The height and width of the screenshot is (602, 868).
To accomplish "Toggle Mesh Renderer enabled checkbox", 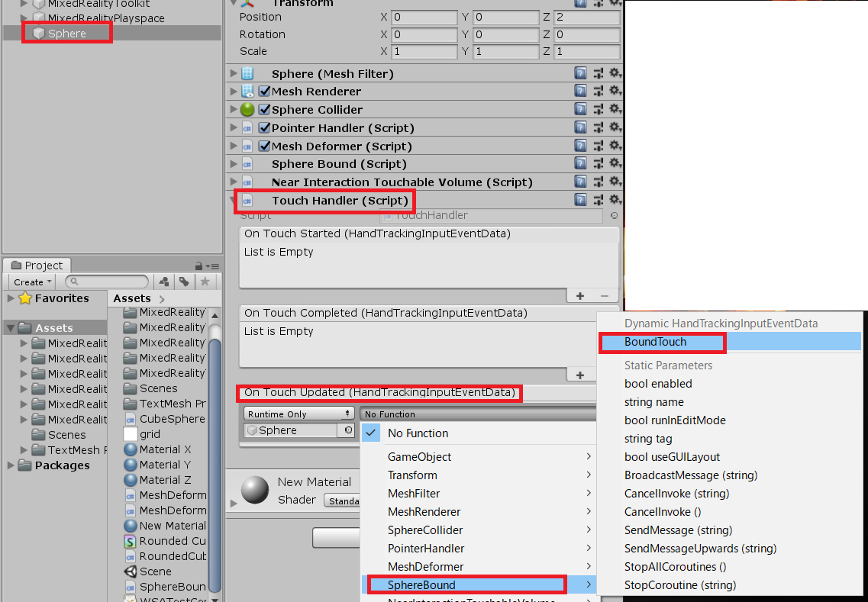I will [265, 92].
